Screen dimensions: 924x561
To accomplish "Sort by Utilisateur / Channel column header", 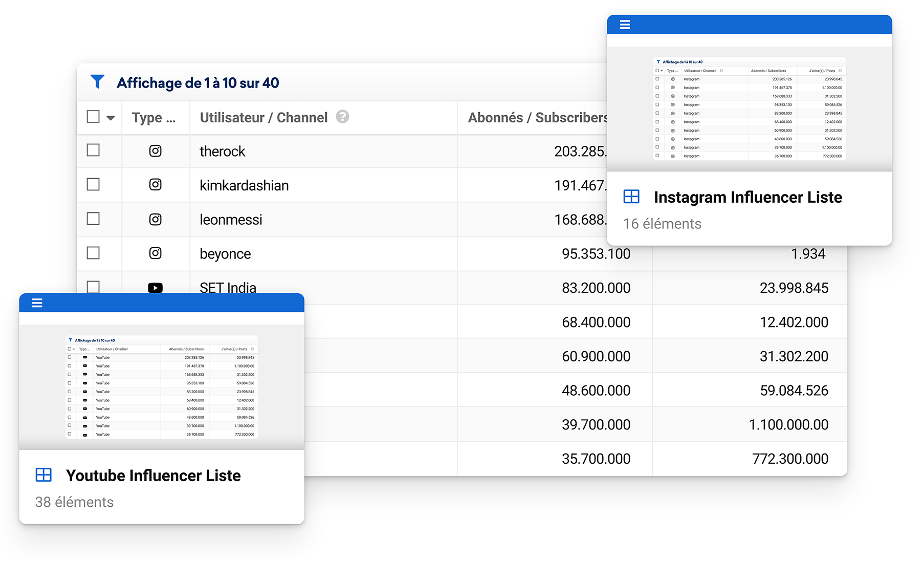I will pos(263,118).
